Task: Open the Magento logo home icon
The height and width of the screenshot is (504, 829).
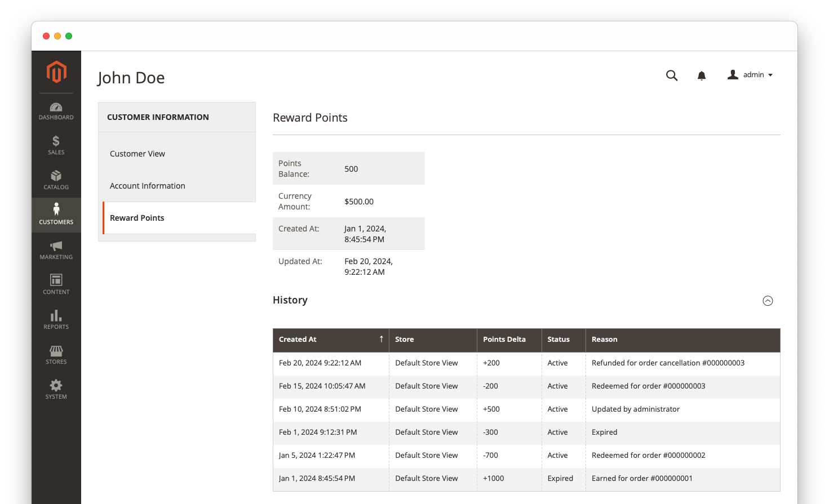Action: [x=56, y=72]
